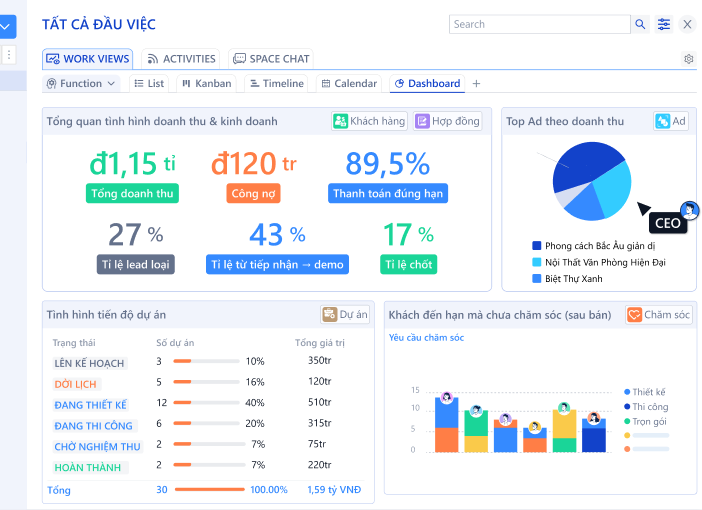Viewport: 702px width, 510px height.
Task: Click the Hợp đồng widget button
Action: click(x=448, y=121)
